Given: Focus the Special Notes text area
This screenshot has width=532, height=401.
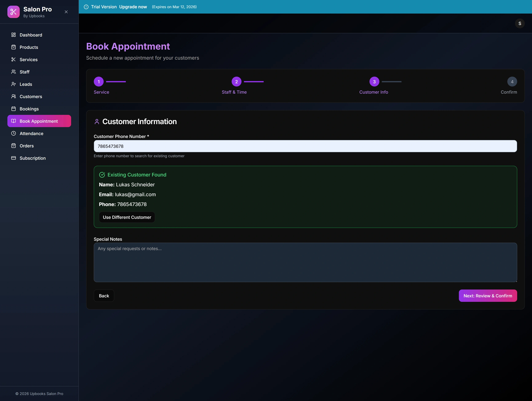Looking at the screenshot, I should tap(305, 262).
